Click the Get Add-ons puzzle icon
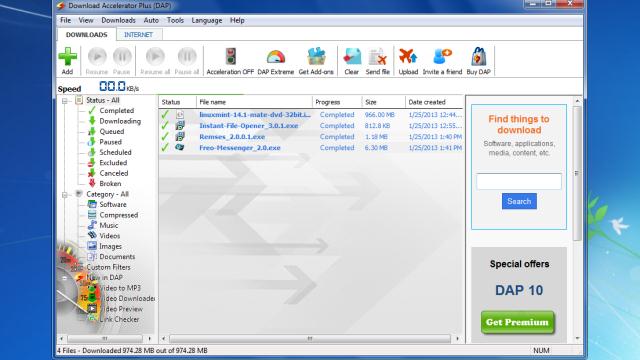 coord(316,56)
